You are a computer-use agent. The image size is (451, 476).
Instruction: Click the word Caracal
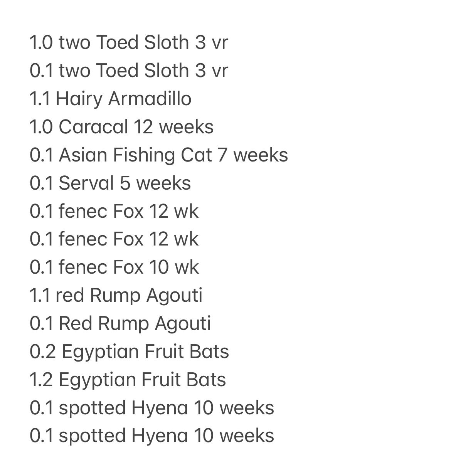[x=93, y=127]
